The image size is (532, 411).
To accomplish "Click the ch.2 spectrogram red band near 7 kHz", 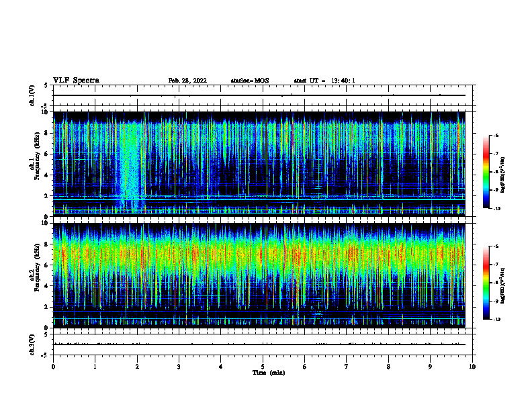I will coord(259,255).
